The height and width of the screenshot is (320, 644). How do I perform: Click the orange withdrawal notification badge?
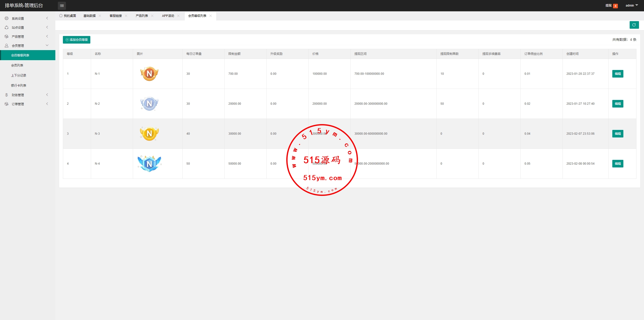click(615, 6)
